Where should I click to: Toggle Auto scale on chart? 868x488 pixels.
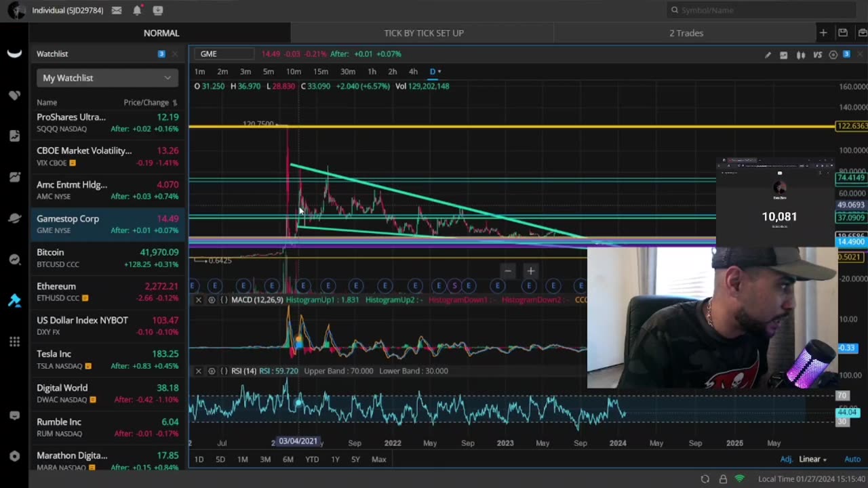tap(852, 459)
